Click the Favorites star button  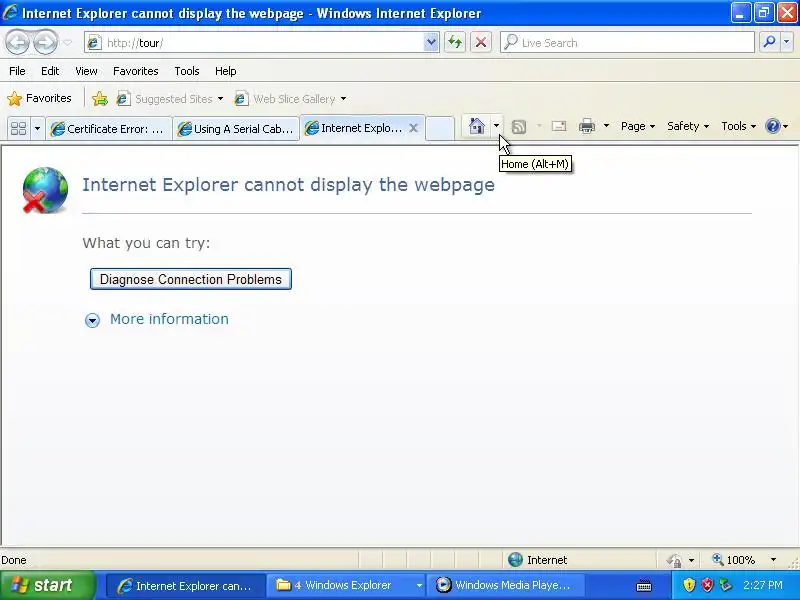39,98
